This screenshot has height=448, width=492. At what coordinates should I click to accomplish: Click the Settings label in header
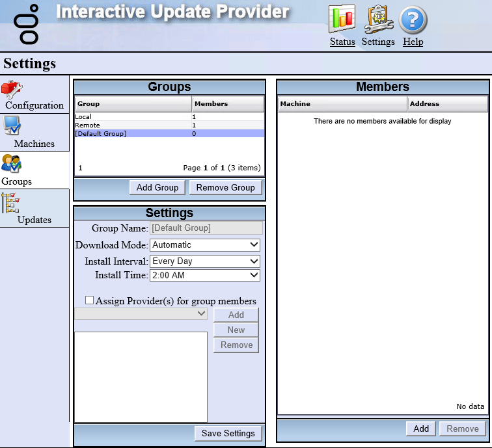point(378,42)
